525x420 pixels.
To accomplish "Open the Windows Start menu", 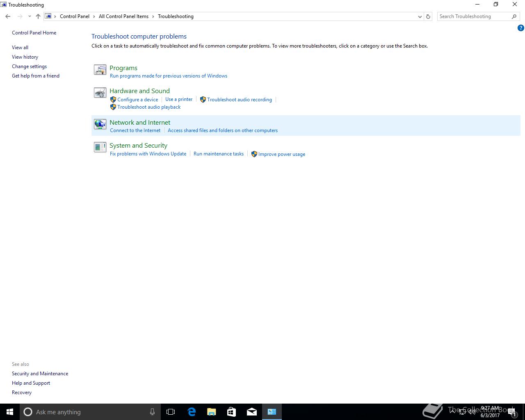I will coord(10,412).
